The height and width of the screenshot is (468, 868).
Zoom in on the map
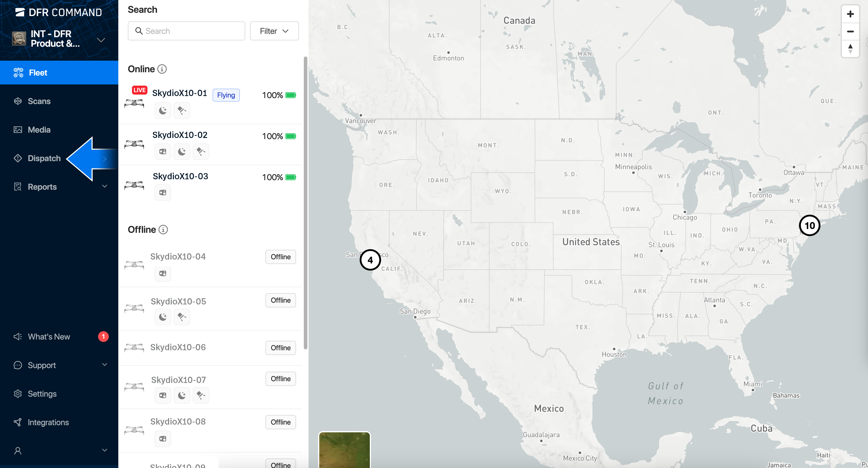[x=850, y=14]
